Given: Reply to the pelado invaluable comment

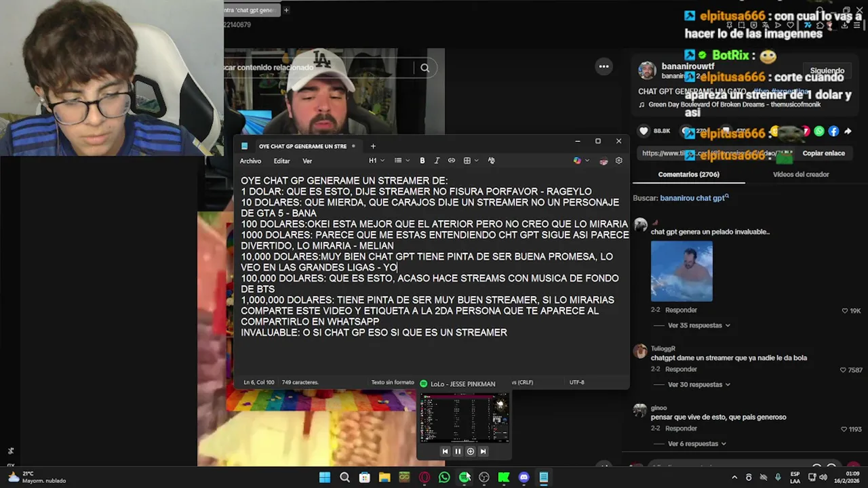Looking at the screenshot, I should click(681, 310).
